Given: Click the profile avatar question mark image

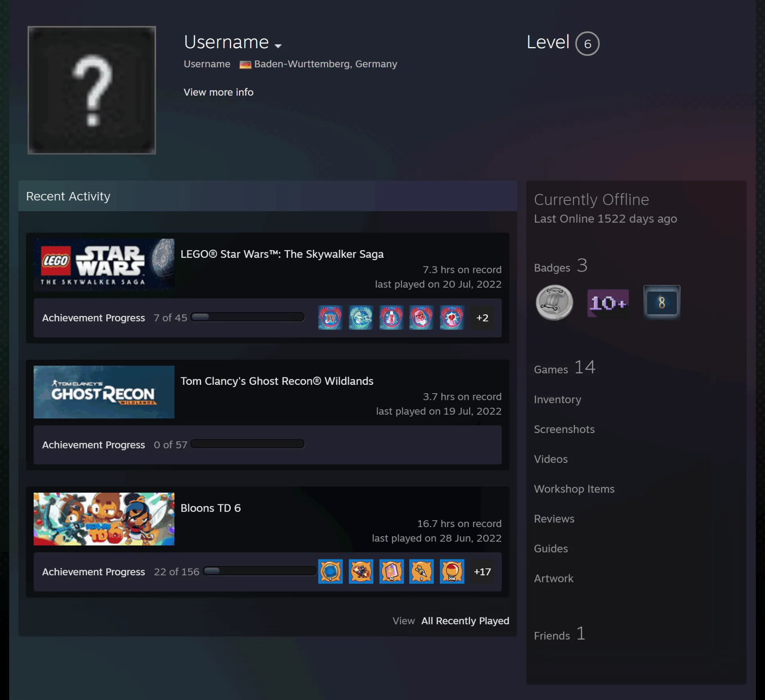Looking at the screenshot, I should tap(92, 90).
